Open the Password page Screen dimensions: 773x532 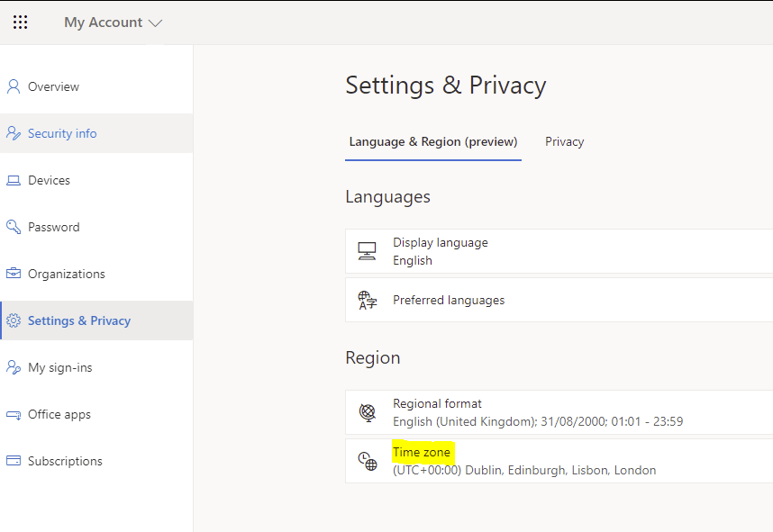96,227
